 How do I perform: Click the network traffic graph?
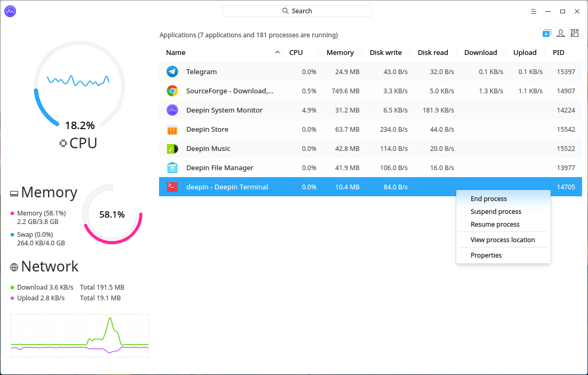(80, 336)
